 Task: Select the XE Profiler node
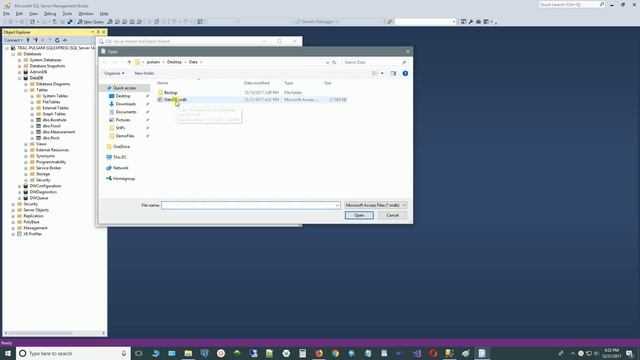coord(33,234)
